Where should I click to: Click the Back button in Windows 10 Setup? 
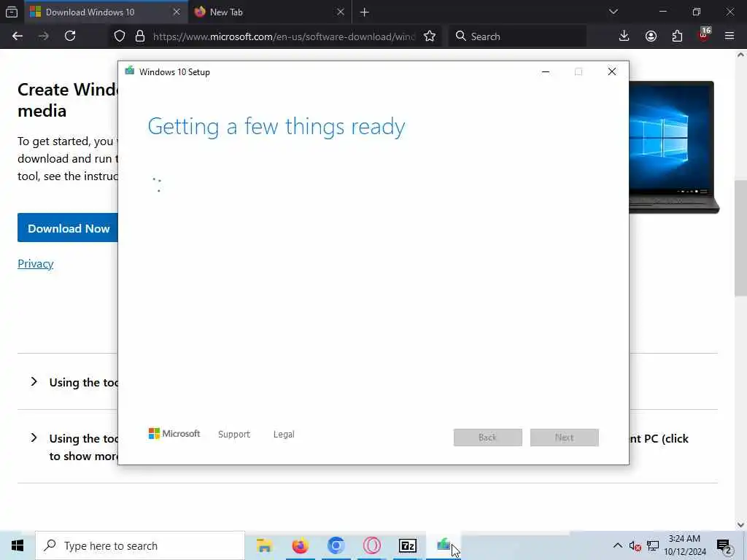click(487, 437)
